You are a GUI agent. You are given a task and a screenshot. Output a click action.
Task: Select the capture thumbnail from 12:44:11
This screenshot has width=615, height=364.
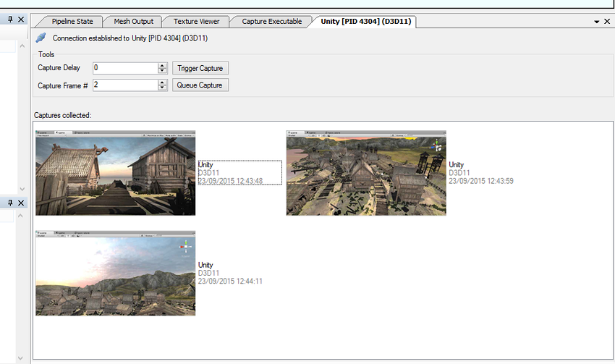click(116, 273)
